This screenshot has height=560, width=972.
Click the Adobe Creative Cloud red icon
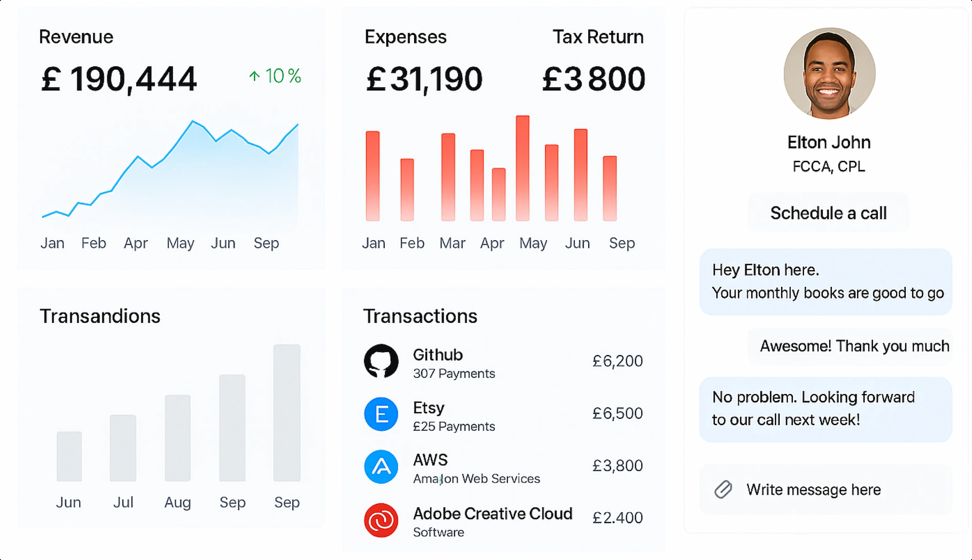[381, 520]
